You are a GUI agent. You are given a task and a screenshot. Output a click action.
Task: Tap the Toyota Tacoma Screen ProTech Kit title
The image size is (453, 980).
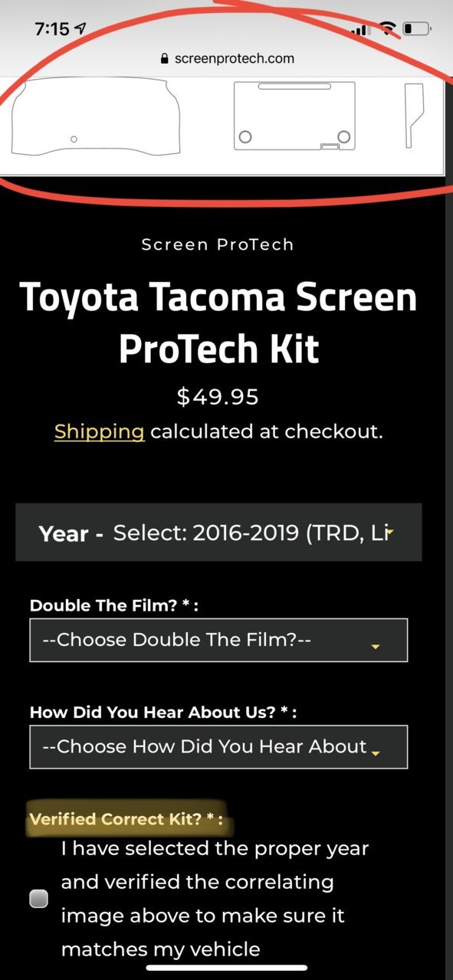(x=218, y=323)
